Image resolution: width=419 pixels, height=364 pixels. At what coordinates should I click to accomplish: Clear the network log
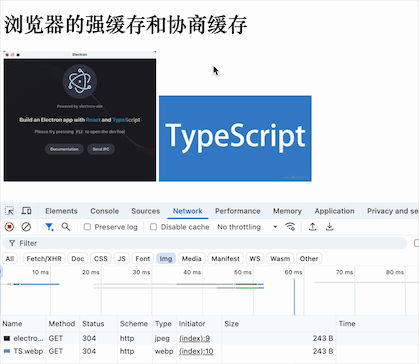click(26, 227)
